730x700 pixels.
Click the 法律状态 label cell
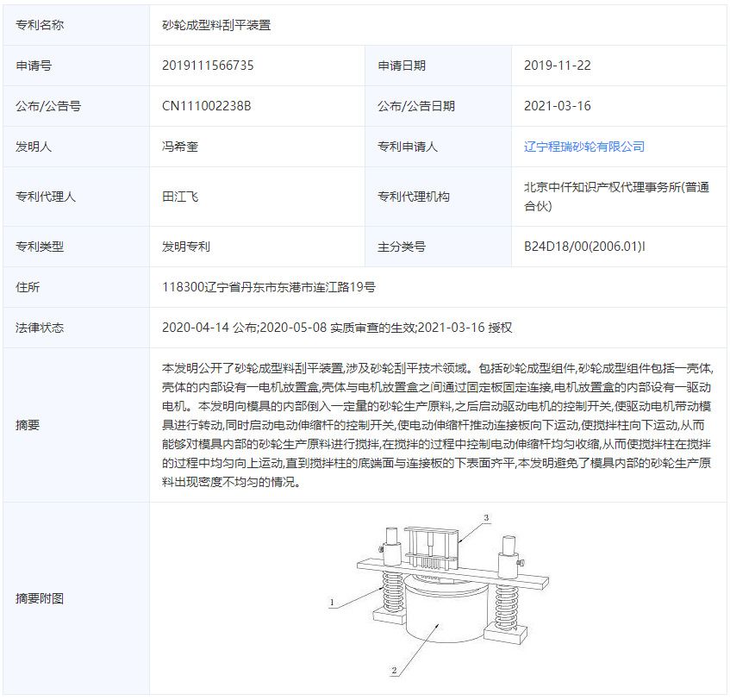(77, 328)
